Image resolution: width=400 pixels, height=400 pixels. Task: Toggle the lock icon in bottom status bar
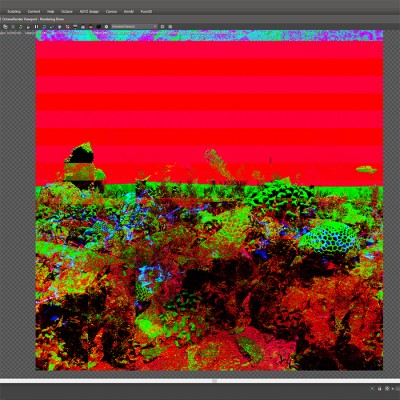[x=380, y=388]
